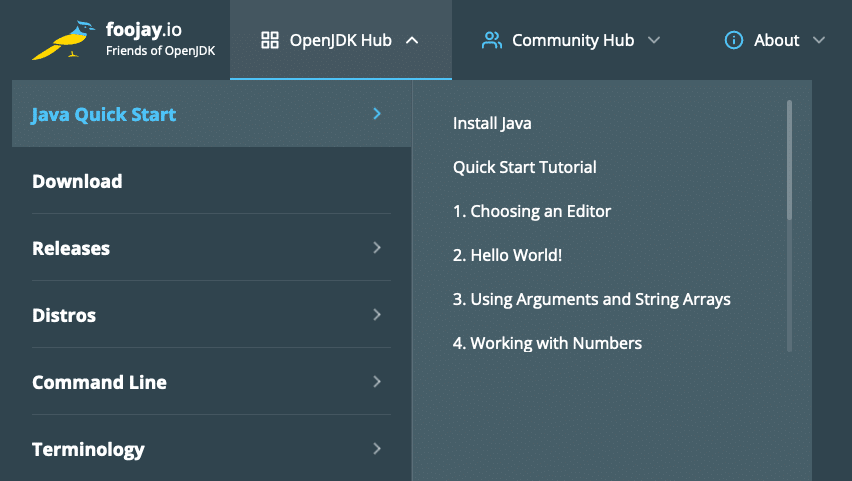Collapse the OpenJDK Hub menu chevron
Screen dimensions: 852x481
[412, 40]
